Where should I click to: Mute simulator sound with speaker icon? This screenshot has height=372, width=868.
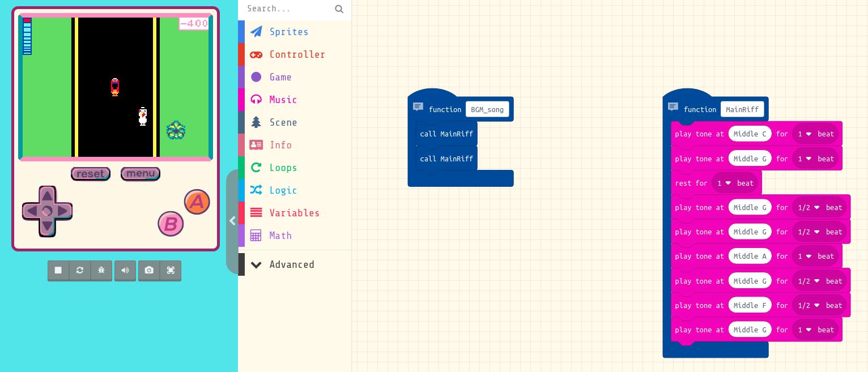(125, 271)
